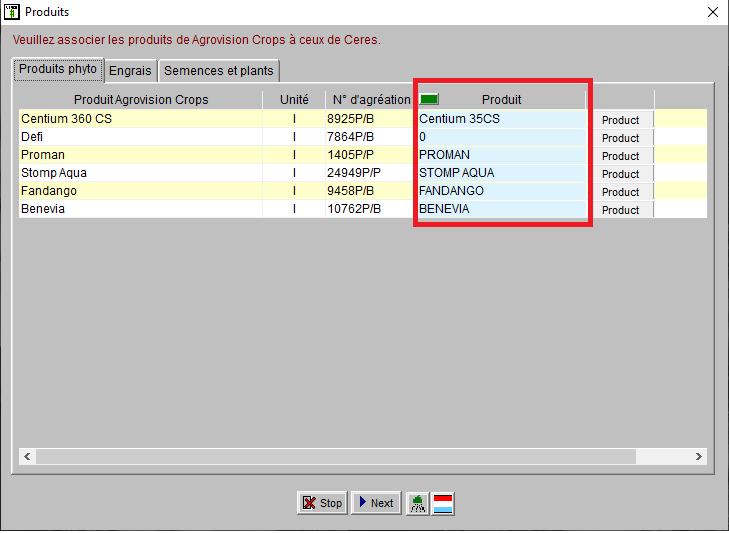This screenshot has width=729, height=533.
Task: Click the Centium 360 CS cell
Action: coord(140,119)
